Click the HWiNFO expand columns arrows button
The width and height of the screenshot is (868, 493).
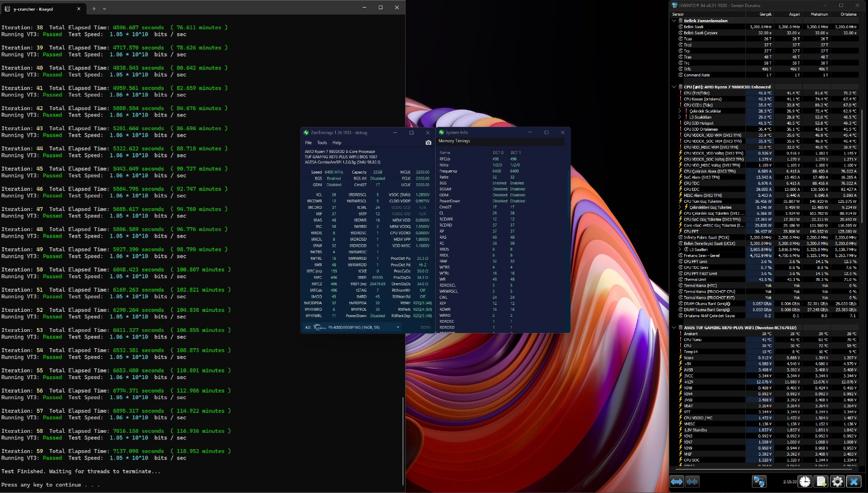point(676,481)
